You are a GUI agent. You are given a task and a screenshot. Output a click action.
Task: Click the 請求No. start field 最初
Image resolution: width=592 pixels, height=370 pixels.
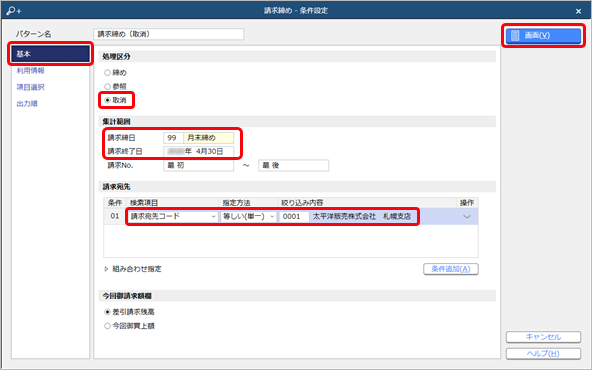(x=199, y=165)
